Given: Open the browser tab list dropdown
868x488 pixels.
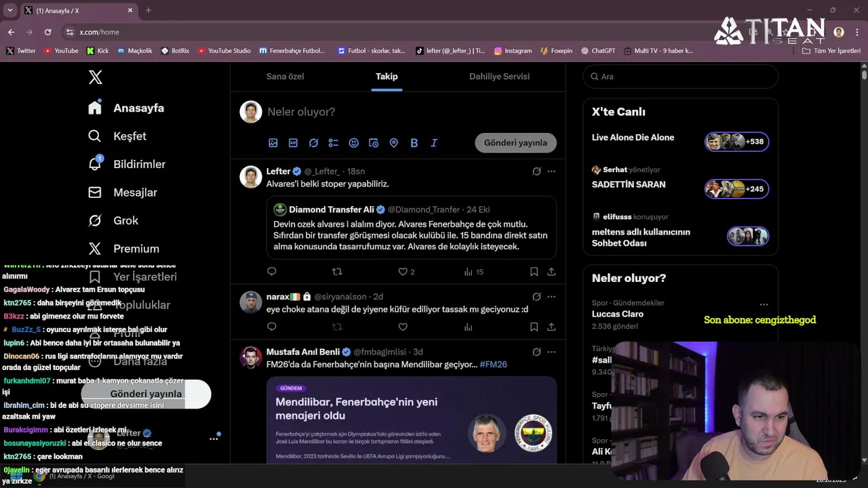Looking at the screenshot, I should click(x=9, y=10).
